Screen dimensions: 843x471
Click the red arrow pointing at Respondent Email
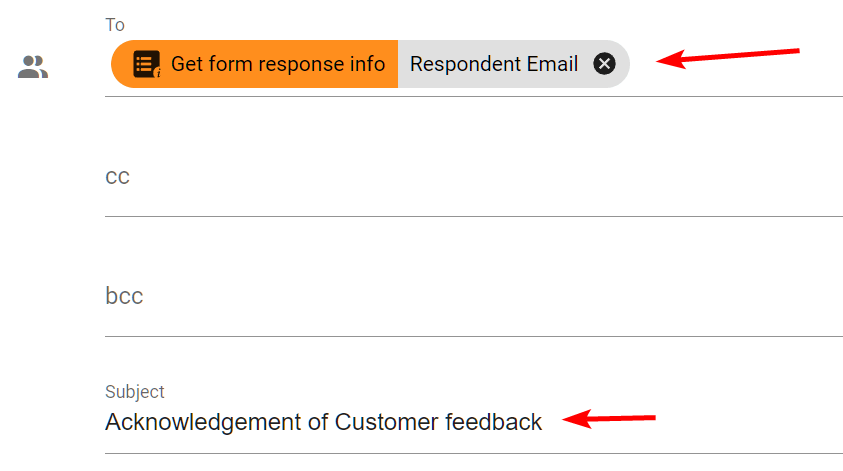[x=728, y=58]
